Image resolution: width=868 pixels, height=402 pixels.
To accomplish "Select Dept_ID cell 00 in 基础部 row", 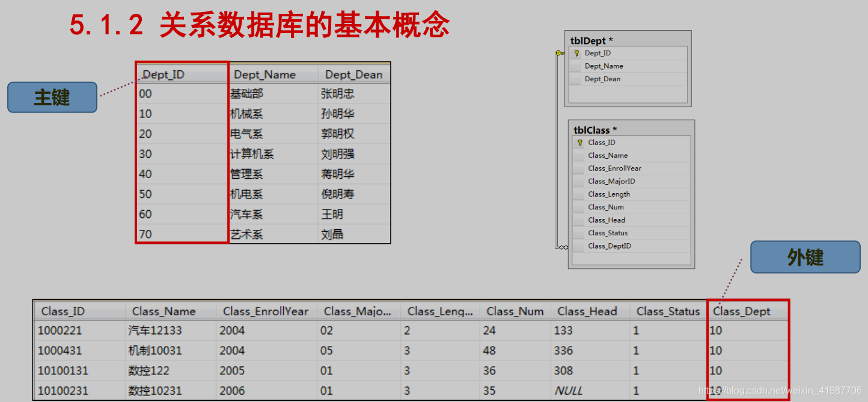I will click(x=183, y=94).
